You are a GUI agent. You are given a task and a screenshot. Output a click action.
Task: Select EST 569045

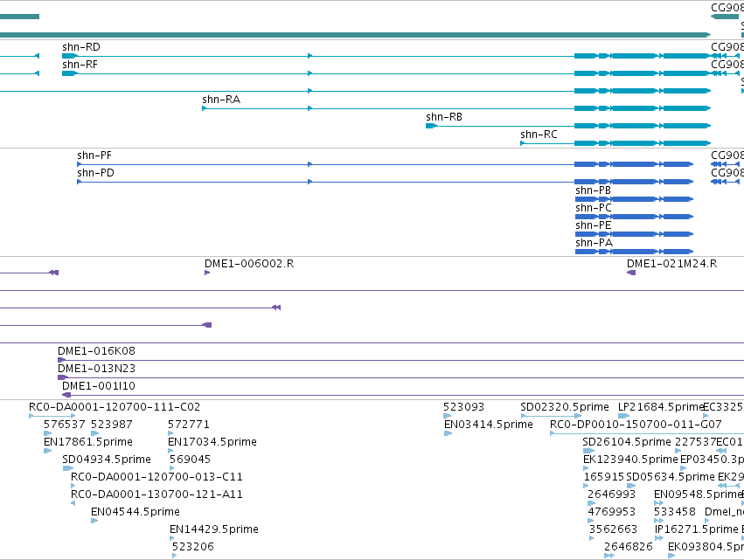[x=190, y=460]
